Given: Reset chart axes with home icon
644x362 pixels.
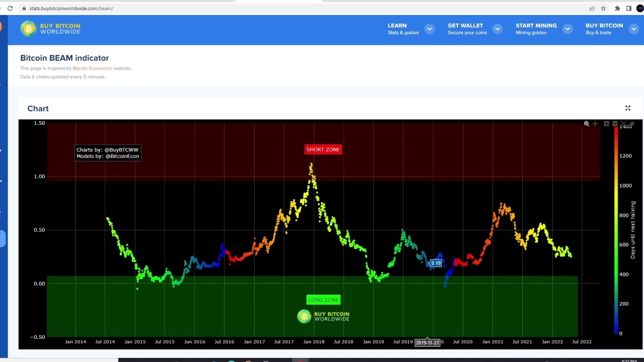Looking at the screenshot, I should 632,124.
